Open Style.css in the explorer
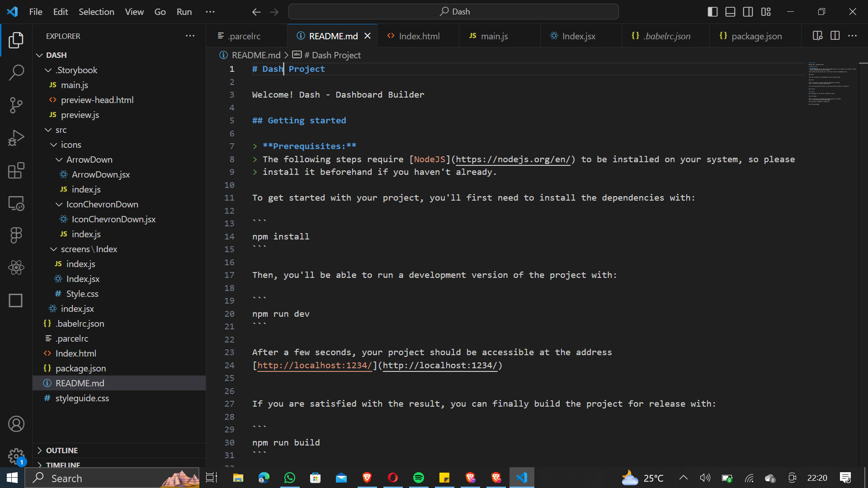Image resolution: width=868 pixels, height=488 pixels. (82, 294)
